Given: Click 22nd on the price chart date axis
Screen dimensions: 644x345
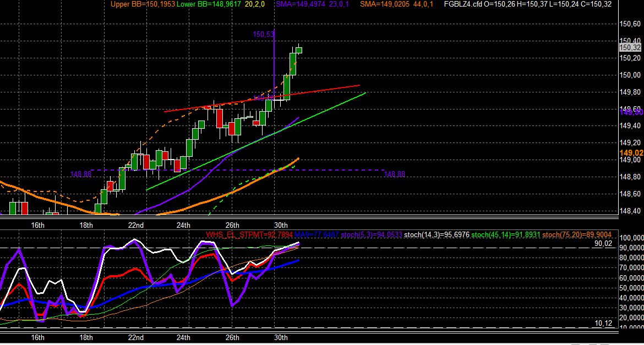Looking at the screenshot, I should (136, 225).
